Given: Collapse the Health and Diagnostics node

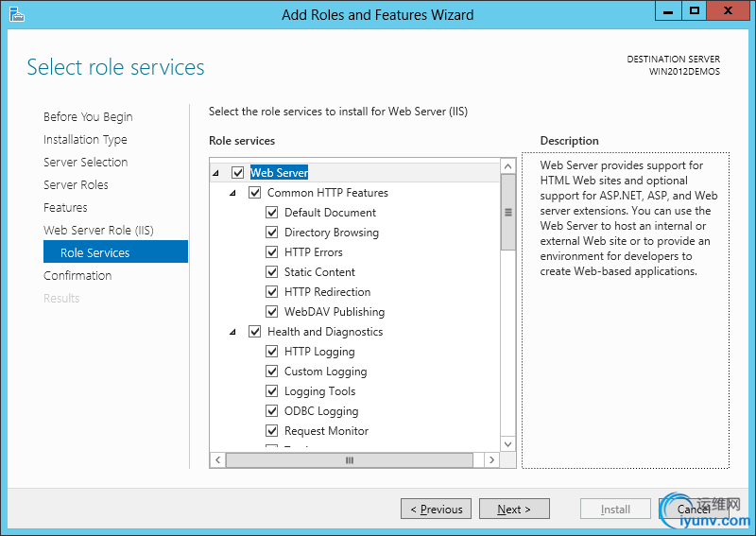Looking at the screenshot, I should 232,332.
